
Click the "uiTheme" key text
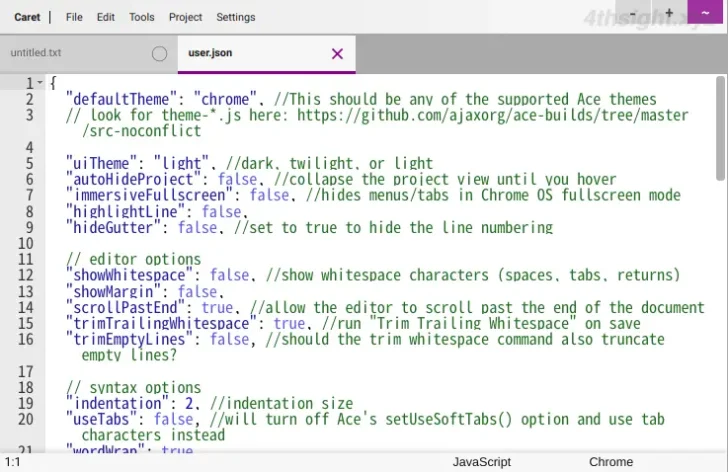point(101,163)
